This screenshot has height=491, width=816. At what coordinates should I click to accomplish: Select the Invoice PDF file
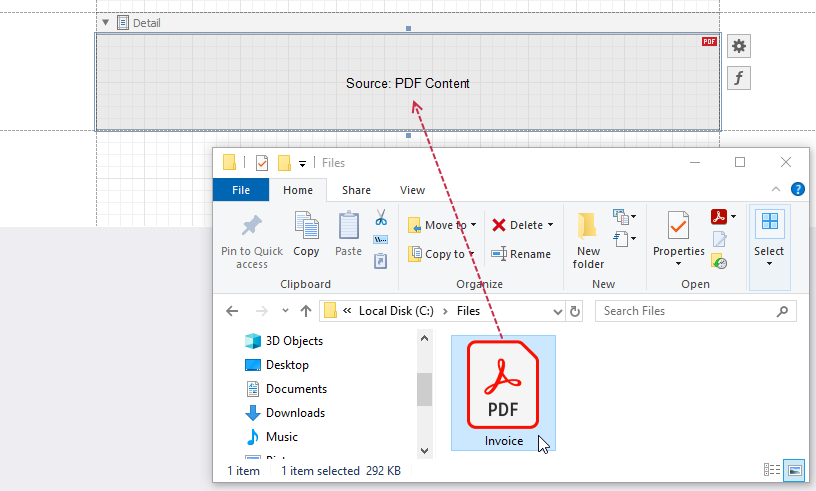(503, 393)
